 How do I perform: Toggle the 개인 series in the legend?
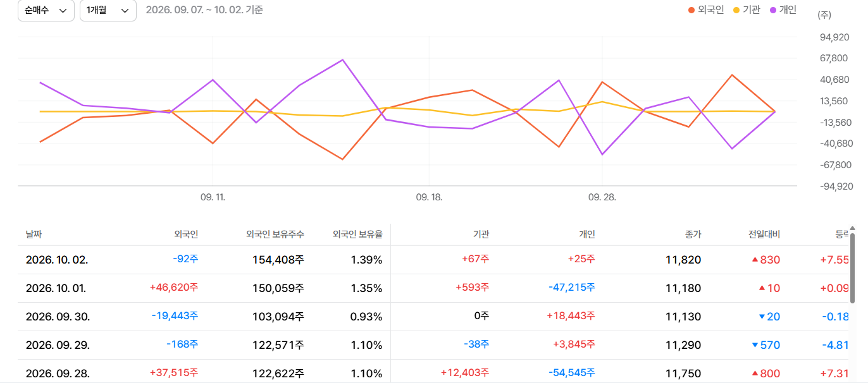coord(783,10)
